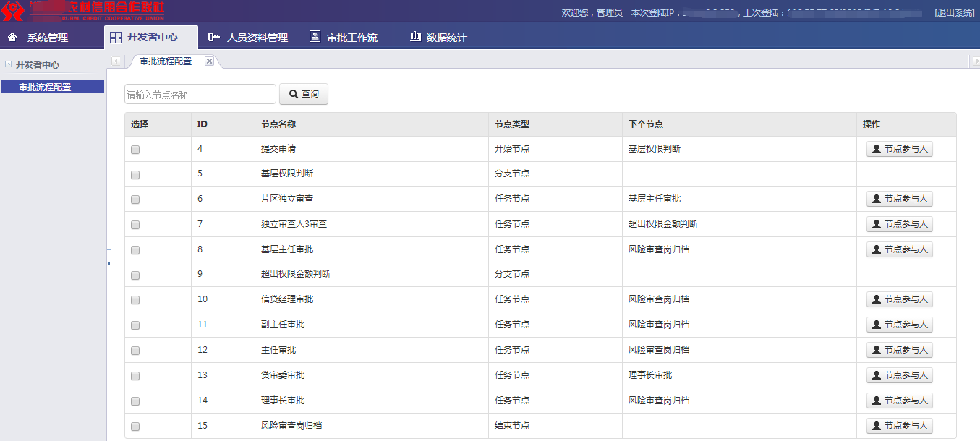Check the box for 风险审查岗归档 row
Image resolution: width=980 pixels, height=441 pixels.
[x=135, y=427]
